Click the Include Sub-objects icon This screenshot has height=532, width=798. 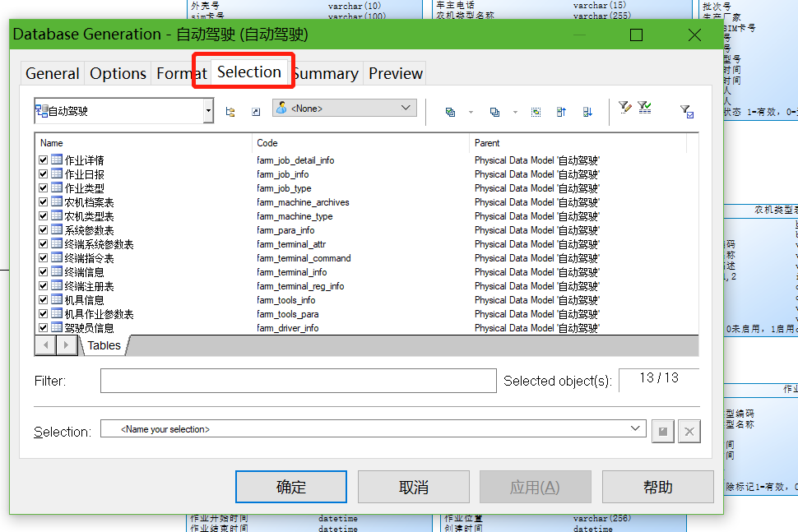536,112
